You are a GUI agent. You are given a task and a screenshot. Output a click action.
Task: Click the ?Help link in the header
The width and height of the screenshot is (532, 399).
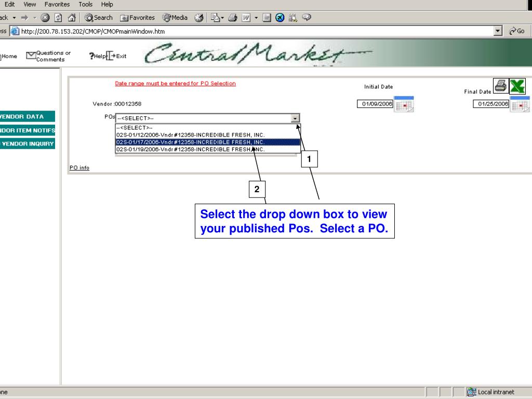coord(97,56)
